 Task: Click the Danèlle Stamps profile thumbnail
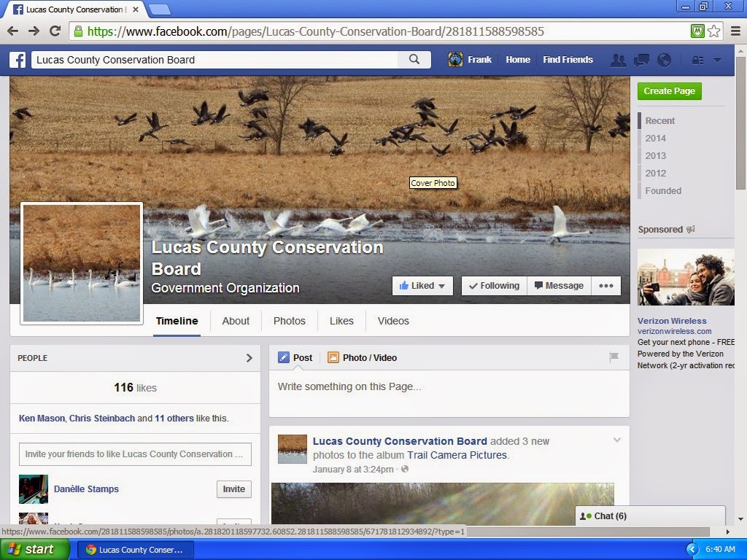point(34,489)
